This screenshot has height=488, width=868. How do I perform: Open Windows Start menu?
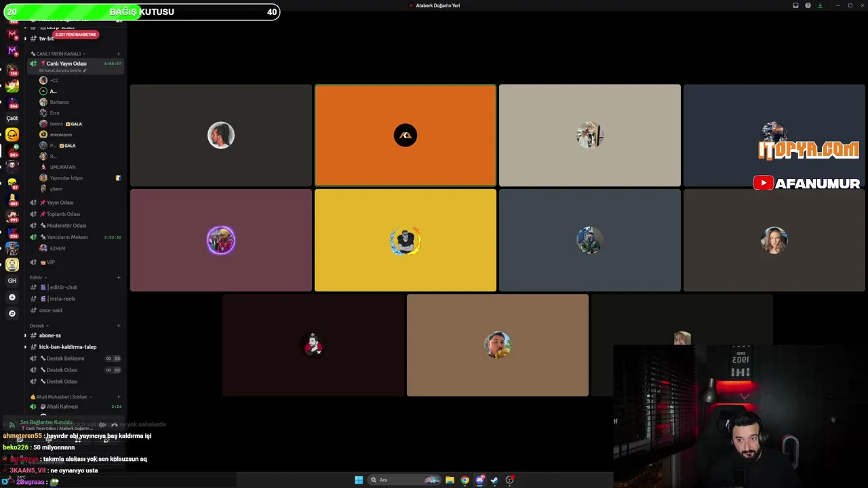point(359,480)
